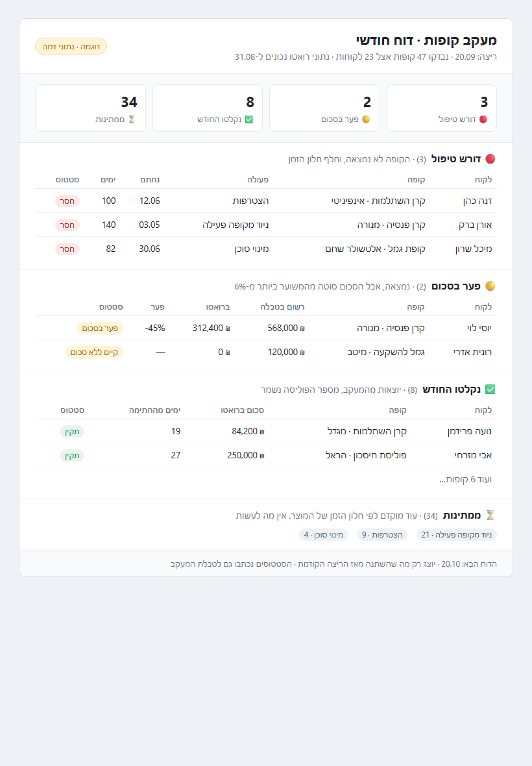Click the חסר status pill in the דנה כהן row
Viewport: 532px width, 766px height.
pos(67,201)
